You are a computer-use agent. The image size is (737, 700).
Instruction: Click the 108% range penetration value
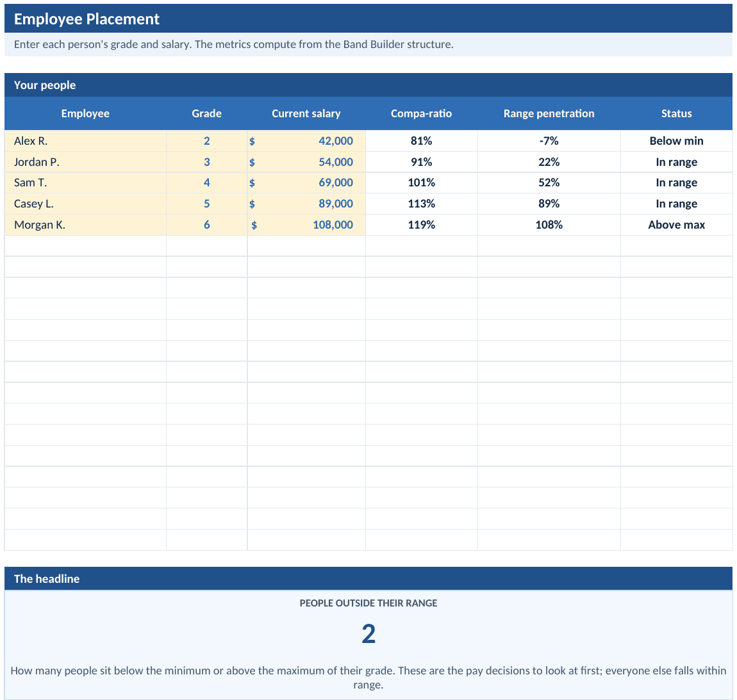[549, 225]
